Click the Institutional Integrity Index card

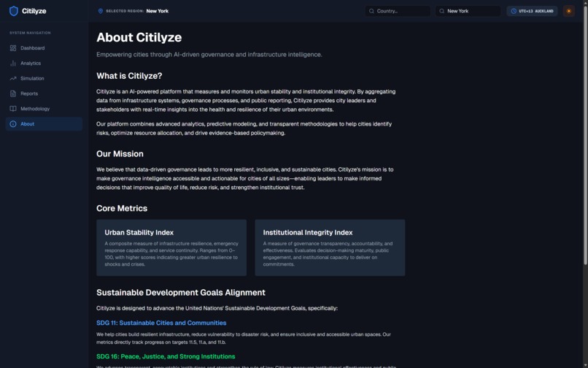(330, 248)
